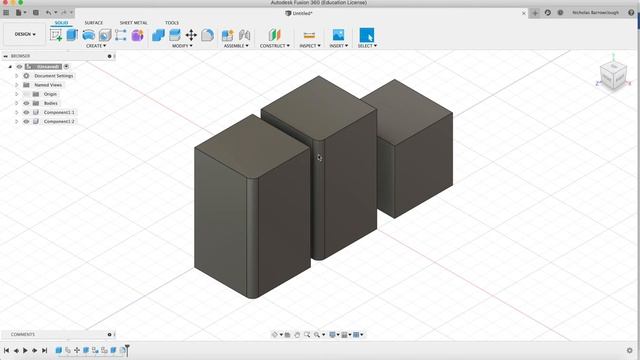Open the Nicholas user account menu
640x360 pixels.
pyautogui.click(x=595, y=13)
